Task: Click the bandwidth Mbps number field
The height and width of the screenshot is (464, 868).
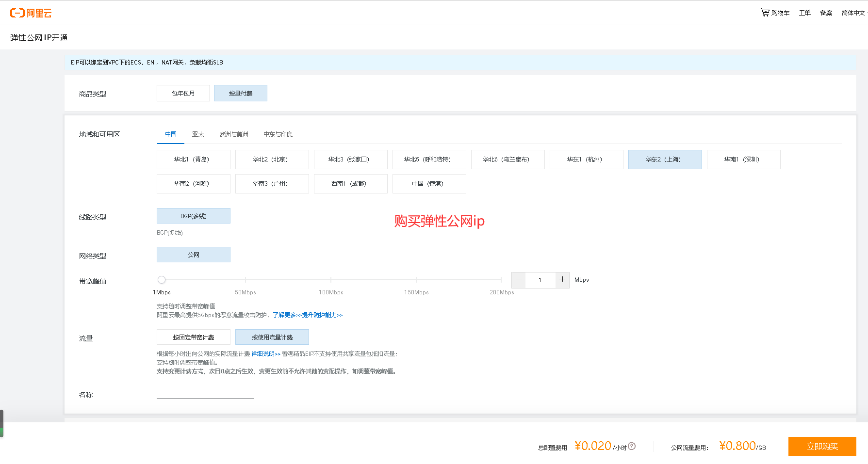Action: coord(540,280)
